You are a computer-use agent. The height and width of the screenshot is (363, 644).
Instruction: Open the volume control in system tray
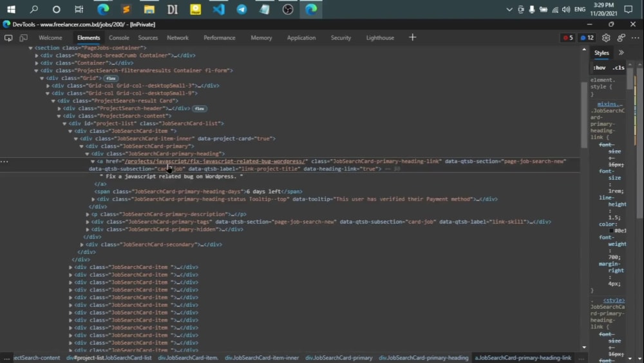[566, 10]
